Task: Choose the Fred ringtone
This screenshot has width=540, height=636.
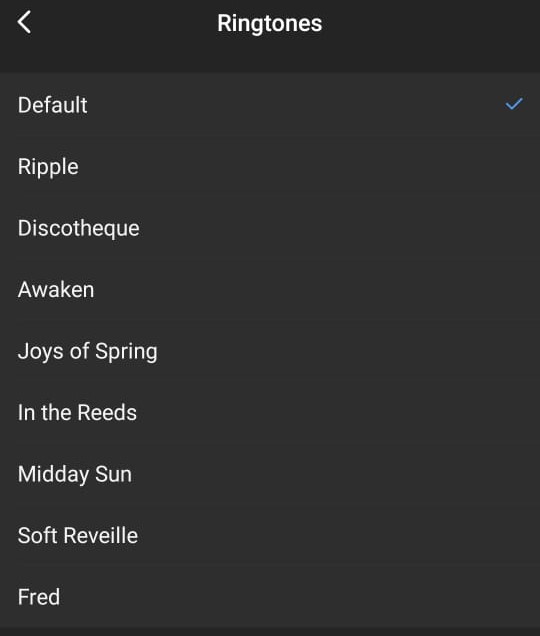Action: (x=270, y=597)
